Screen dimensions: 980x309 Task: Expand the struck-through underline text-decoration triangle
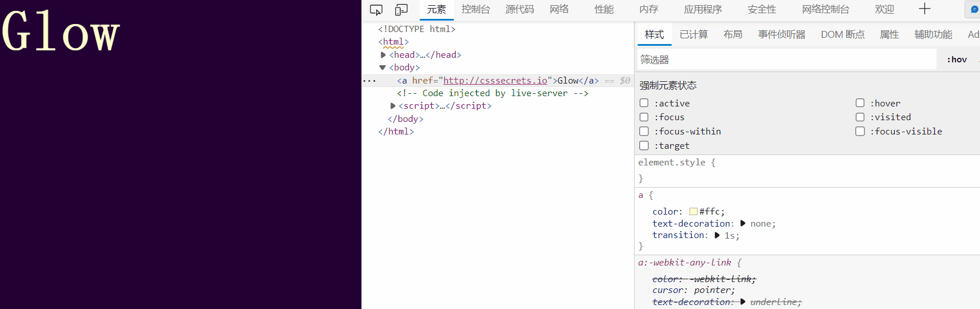pyautogui.click(x=743, y=302)
